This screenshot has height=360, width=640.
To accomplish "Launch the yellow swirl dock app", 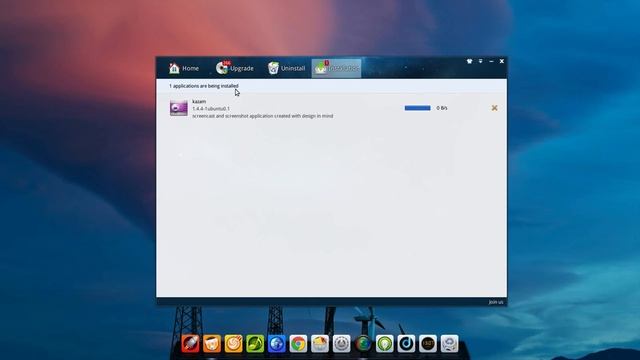I will tap(233, 344).
